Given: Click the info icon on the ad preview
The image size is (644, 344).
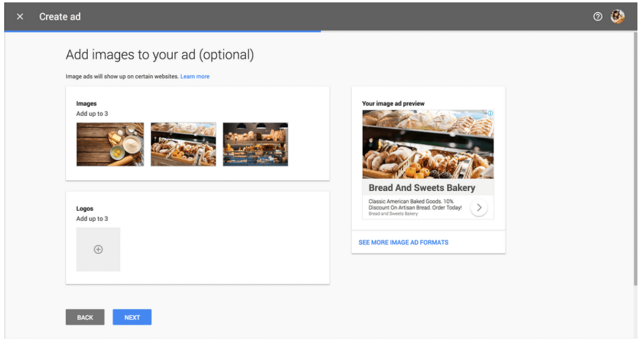Looking at the screenshot, I should [490, 114].
